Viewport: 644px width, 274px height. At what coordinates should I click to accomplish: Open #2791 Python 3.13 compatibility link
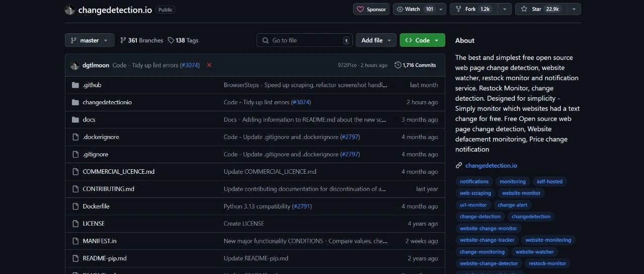302,207
